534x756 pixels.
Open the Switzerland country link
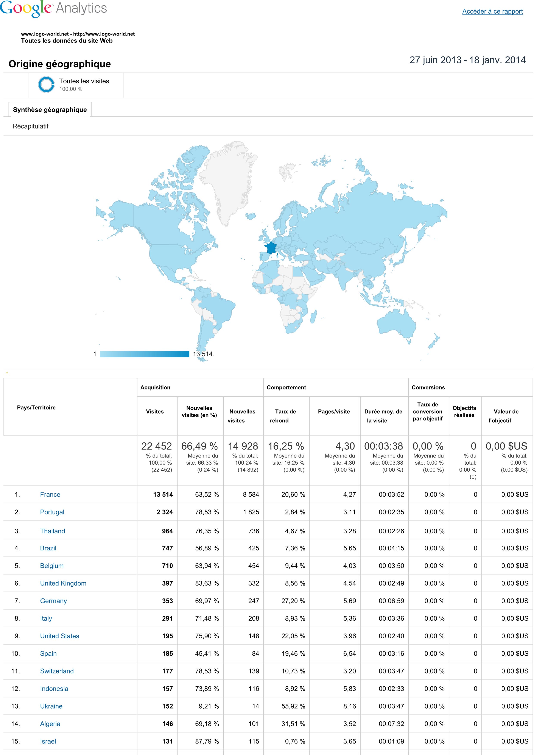(57, 671)
